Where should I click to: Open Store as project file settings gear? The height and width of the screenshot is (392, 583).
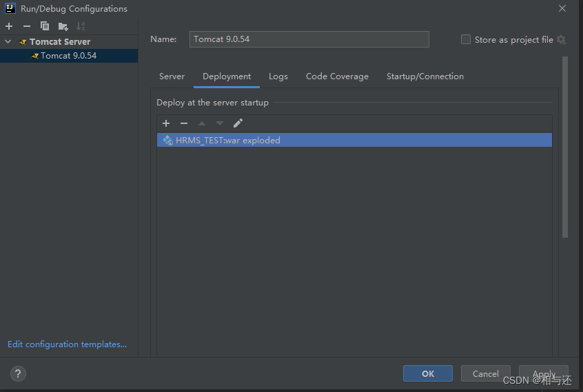pos(562,40)
